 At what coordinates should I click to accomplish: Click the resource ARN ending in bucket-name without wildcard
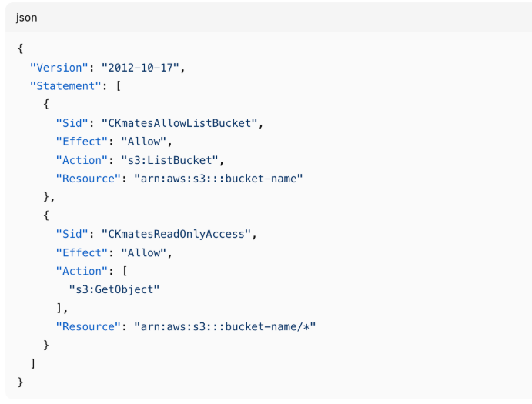pos(219,179)
